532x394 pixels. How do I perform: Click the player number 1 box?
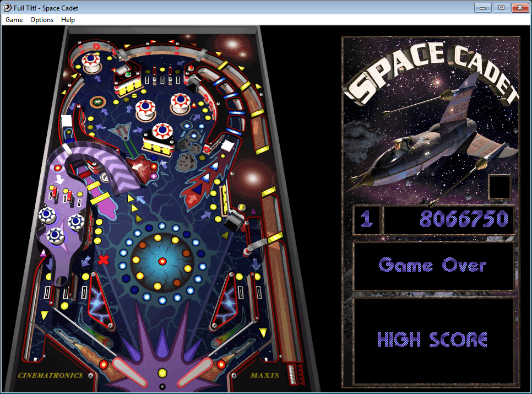(x=366, y=219)
